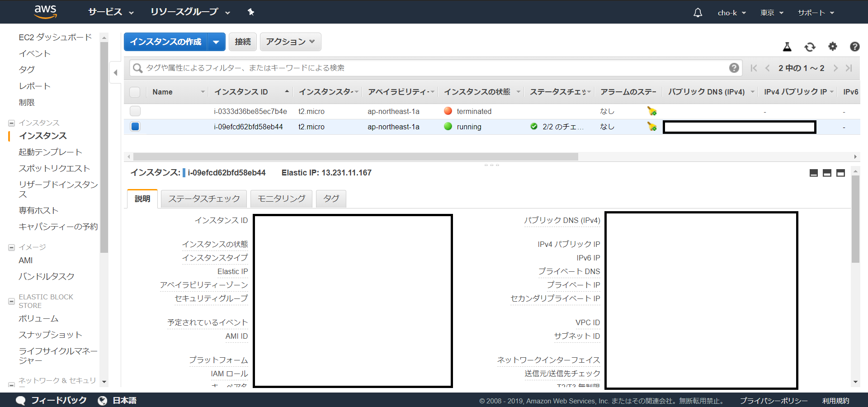Open the launch instance split-button arrow
Screen dimensions: 868x407
(216, 42)
